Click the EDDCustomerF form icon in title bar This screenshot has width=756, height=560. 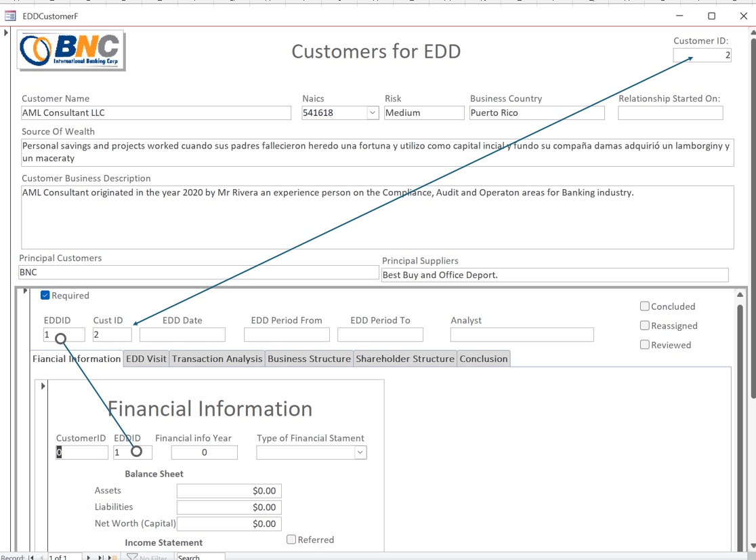click(10, 16)
